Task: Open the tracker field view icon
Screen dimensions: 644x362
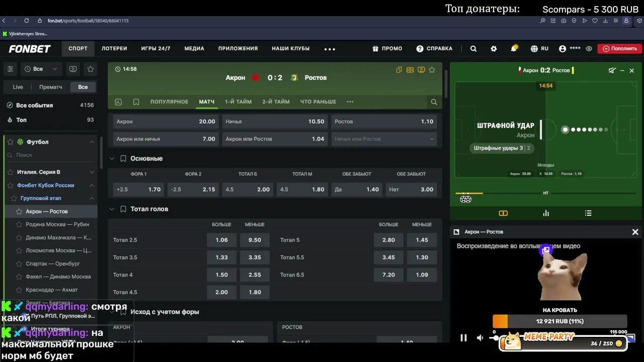Action: click(503, 213)
